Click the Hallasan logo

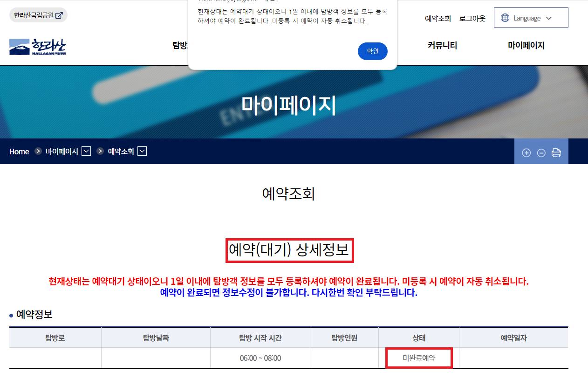pyautogui.click(x=38, y=47)
